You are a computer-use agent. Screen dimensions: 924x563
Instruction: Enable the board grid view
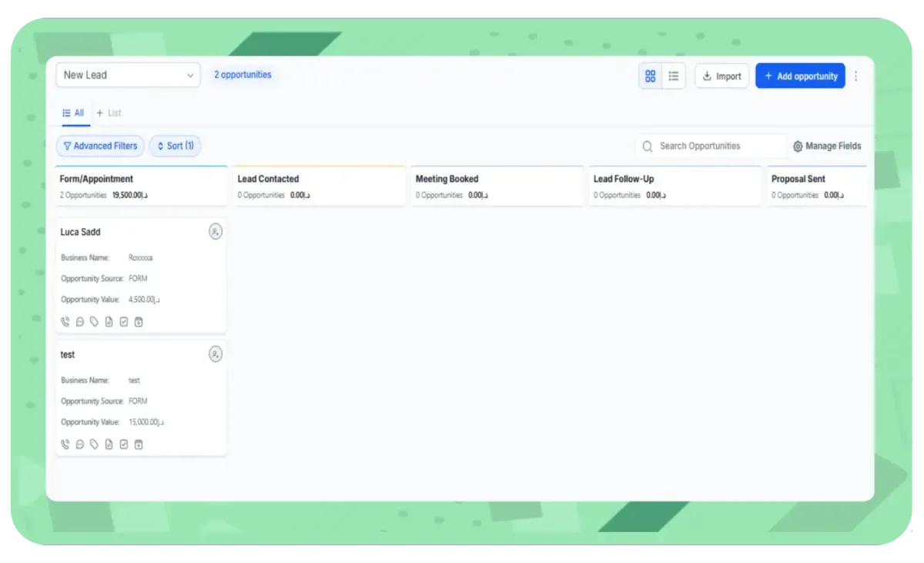tap(651, 75)
